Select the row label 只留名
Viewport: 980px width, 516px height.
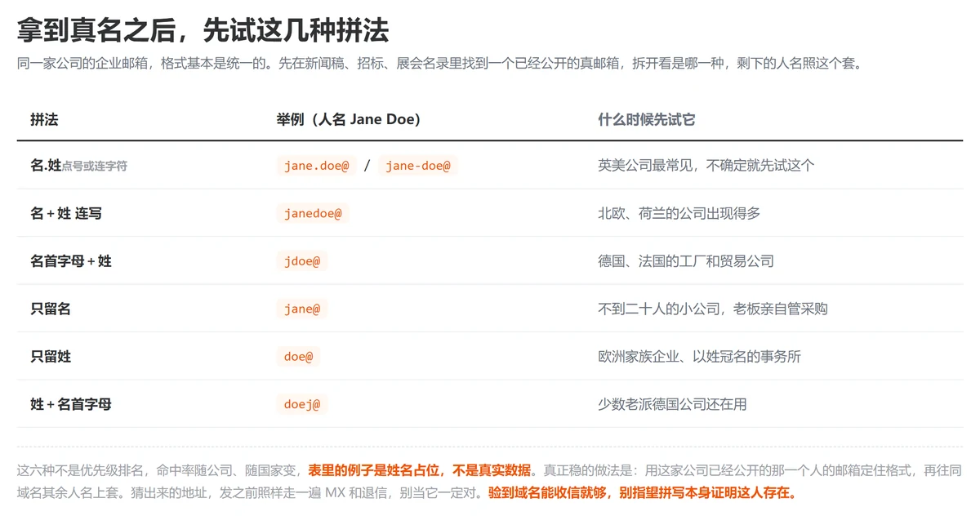(x=51, y=309)
